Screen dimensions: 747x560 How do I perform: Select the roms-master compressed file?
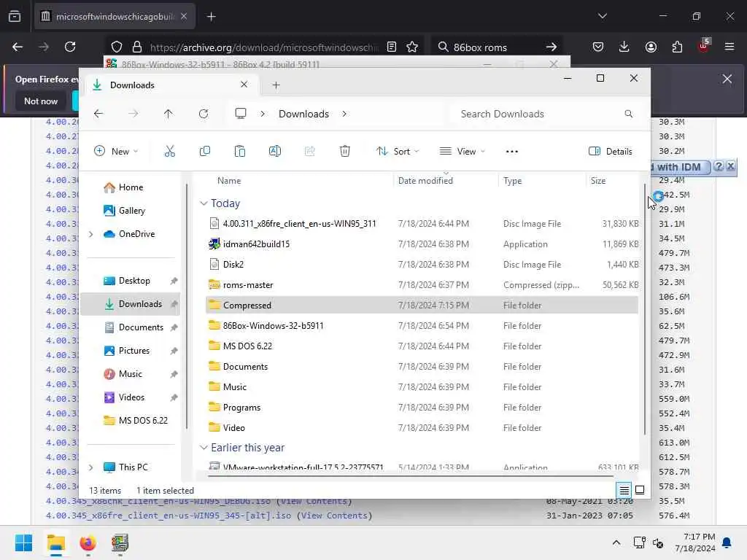coord(422,285)
